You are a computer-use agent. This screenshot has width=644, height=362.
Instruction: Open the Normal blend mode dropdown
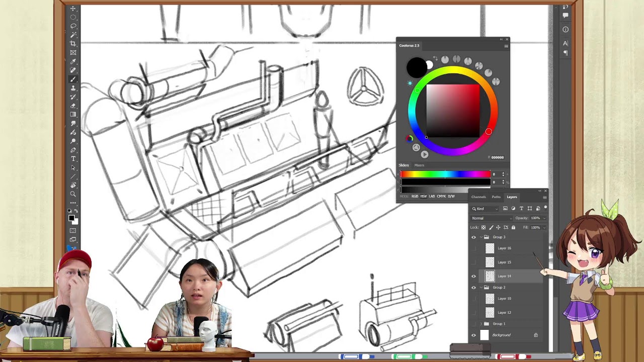point(492,218)
